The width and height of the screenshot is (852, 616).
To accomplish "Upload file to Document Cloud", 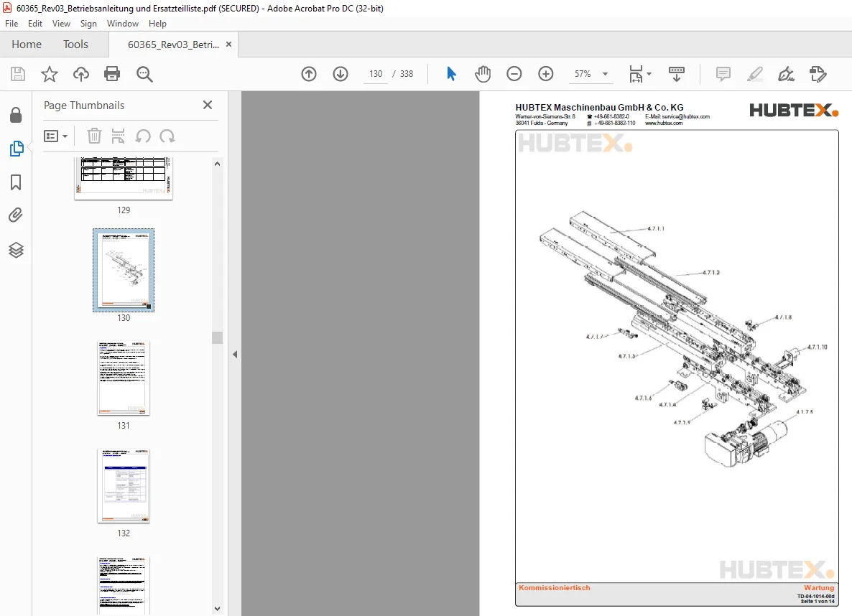I will tap(81, 74).
